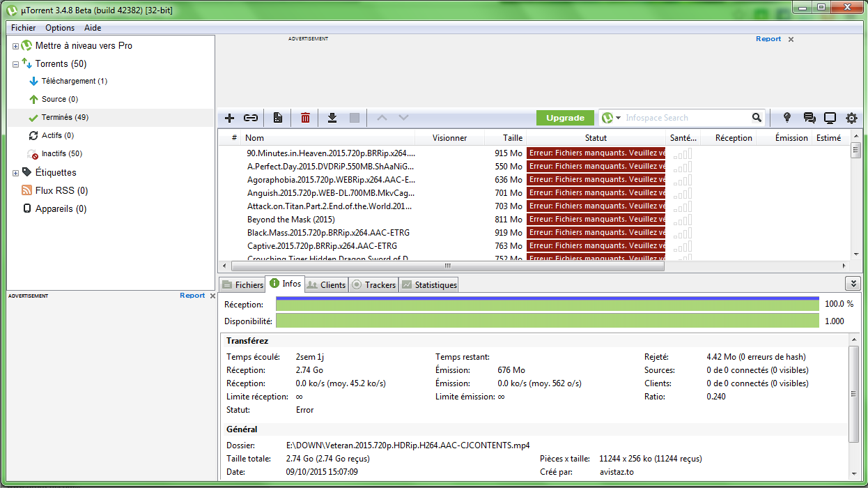868x488 pixels.
Task: Select Téléchargement (1) in the sidebar
Action: pyautogui.click(x=75, y=81)
